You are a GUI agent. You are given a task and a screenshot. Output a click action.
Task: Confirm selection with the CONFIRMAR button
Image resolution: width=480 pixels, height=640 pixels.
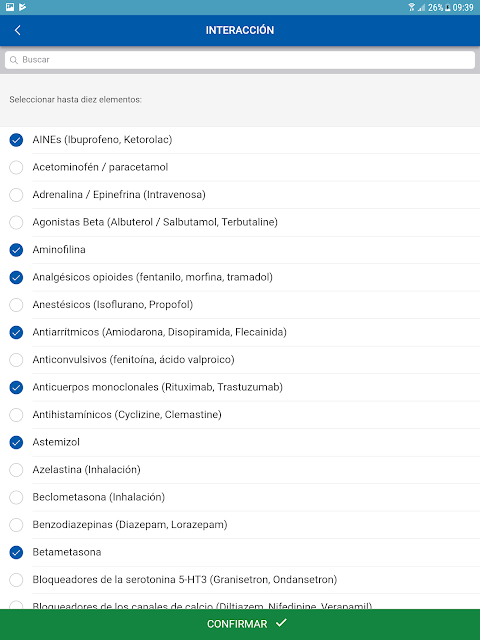coord(240,624)
